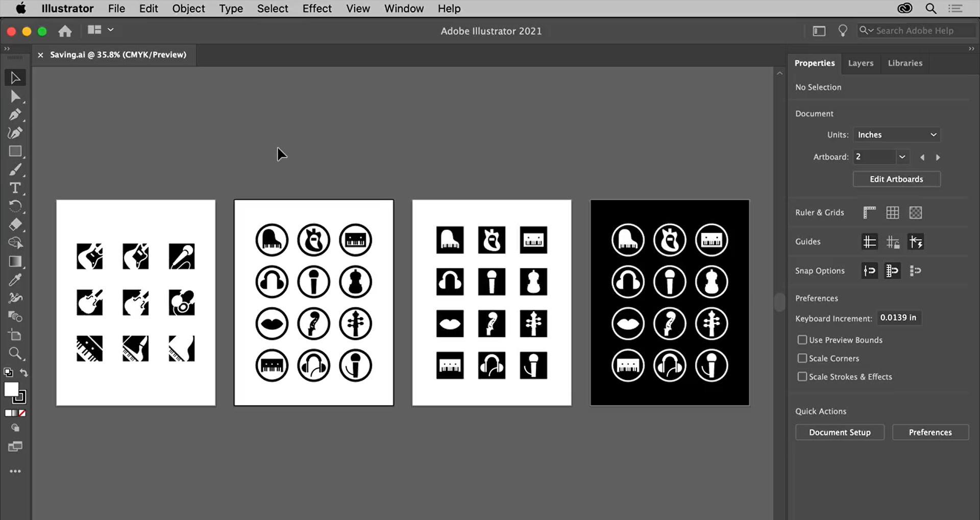The width and height of the screenshot is (980, 520).
Task: Check the Scale Strokes & Effects option
Action: click(802, 376)
